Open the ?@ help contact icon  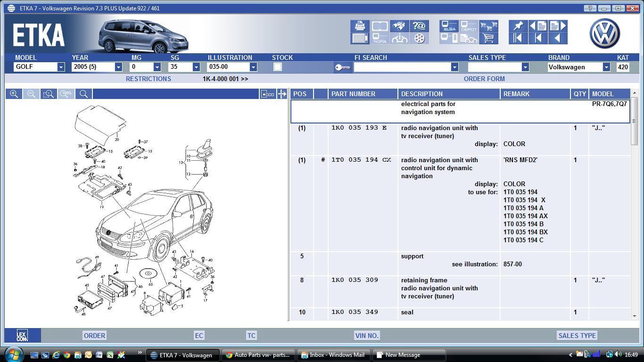pos(419,26)
